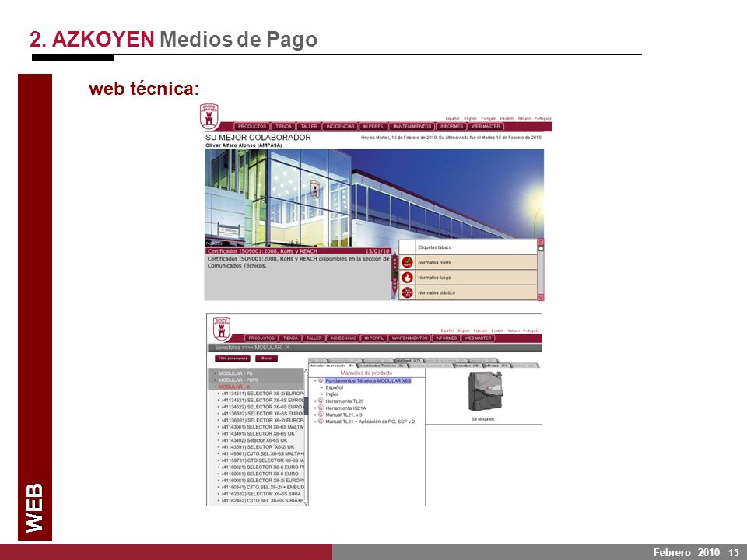Screen dimensions: 747x560
Task: Open MI PERFIL menu on the home page
Action: tap(373, 127)
